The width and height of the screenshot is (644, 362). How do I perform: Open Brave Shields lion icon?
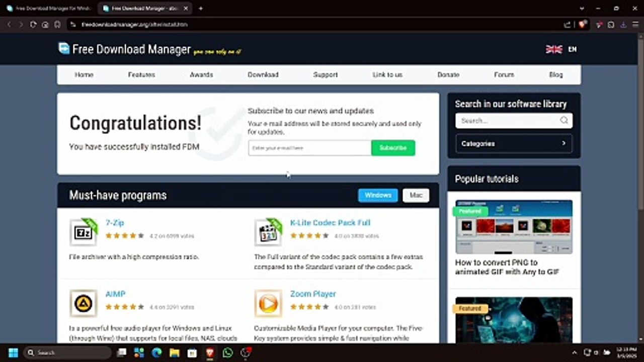tap(583, 24)
